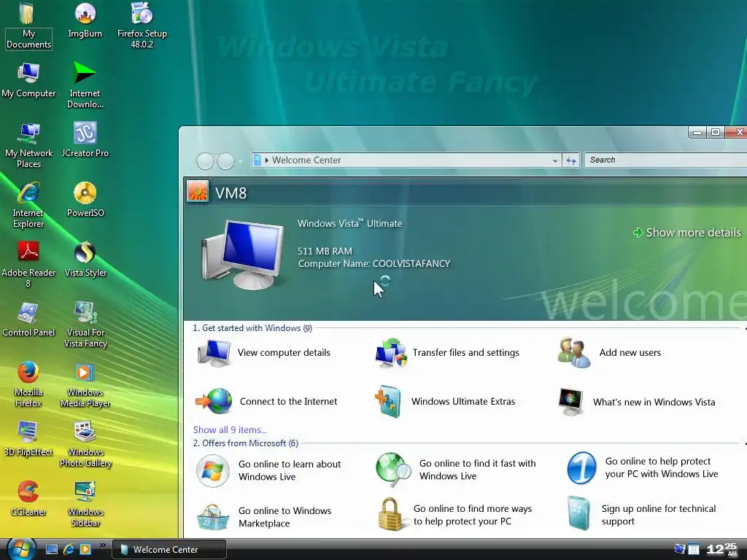The width and height of the screenshot is (747, 560).
Task: Select PowerISO desktop icon
Action: tap(85, 200)
